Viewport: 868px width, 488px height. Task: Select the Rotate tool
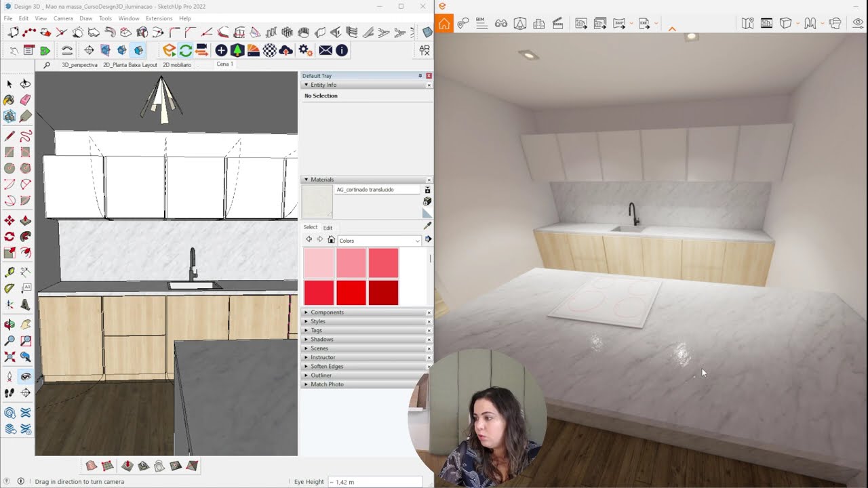(9, 237)
